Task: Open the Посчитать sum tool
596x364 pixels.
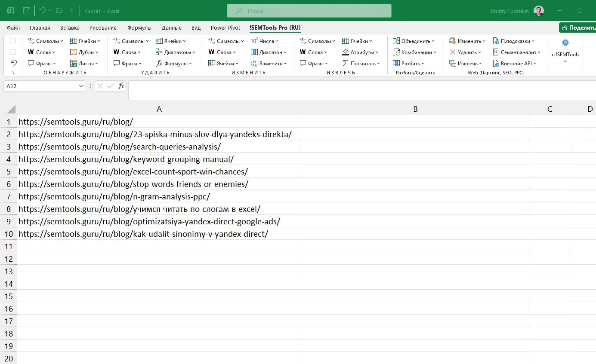Action: click(x=361, y=64)
